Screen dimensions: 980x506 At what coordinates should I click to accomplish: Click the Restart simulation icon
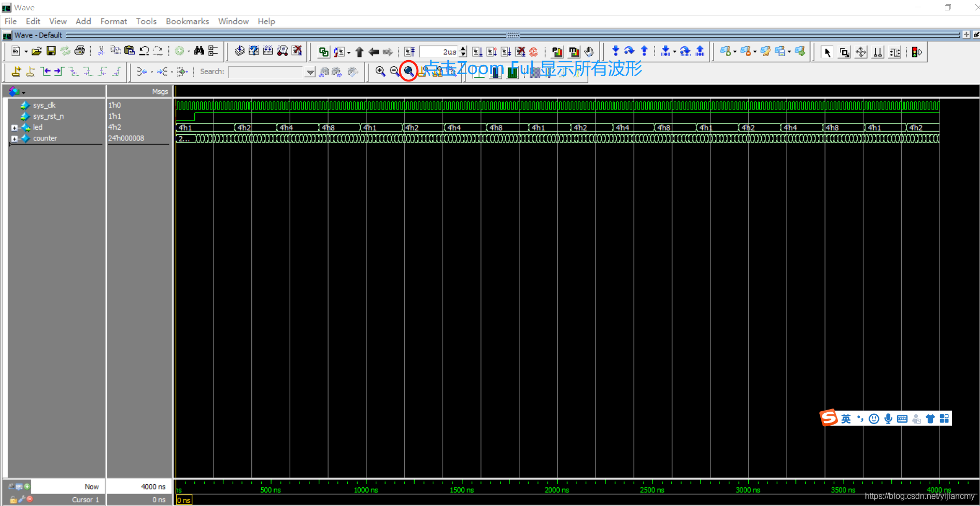pyautogui.click(x=409, y=52)
